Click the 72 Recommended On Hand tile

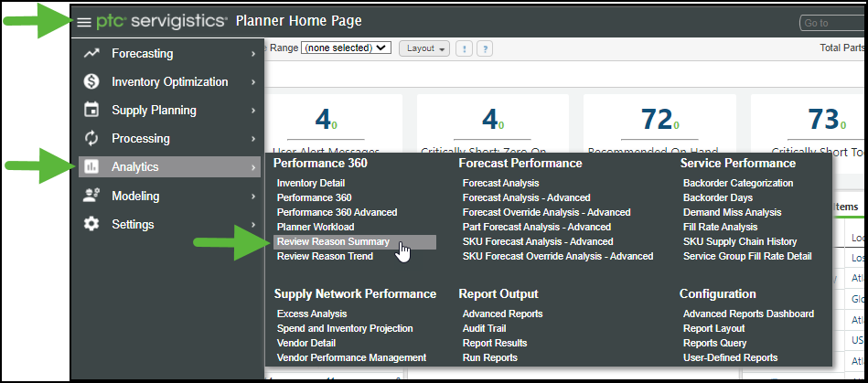tap(659, 124)
